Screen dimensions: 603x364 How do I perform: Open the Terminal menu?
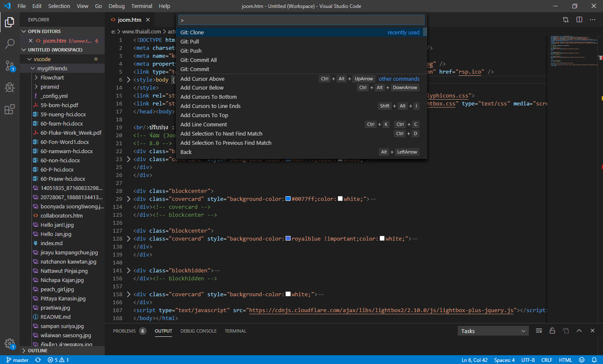coord(142,6)
